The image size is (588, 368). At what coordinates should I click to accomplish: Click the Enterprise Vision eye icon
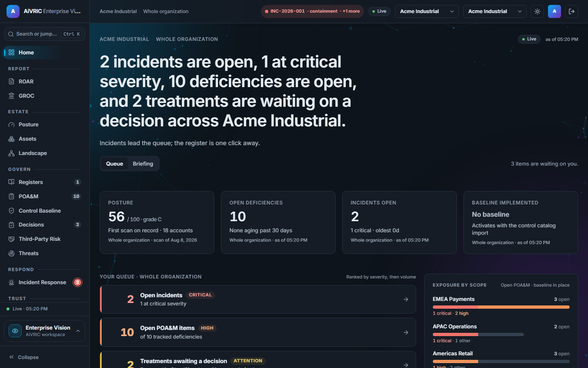coord(15,331)
